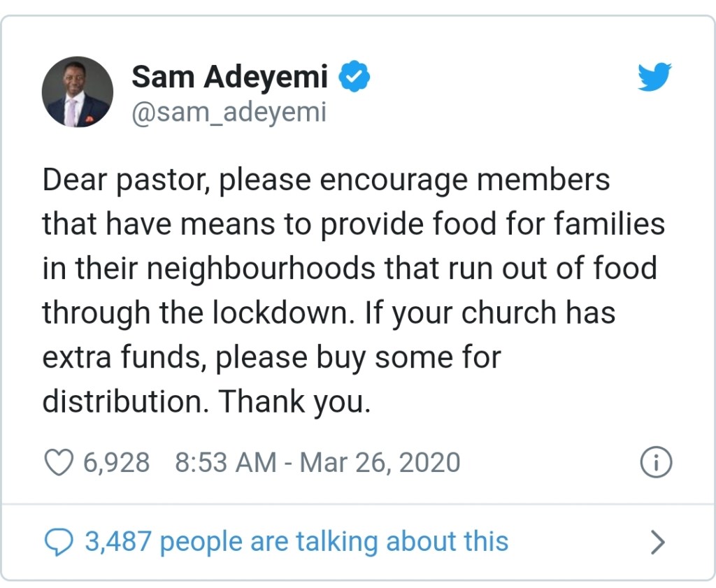Click the reply speech bubble icon
716x588 pixels.
point(59,542)
